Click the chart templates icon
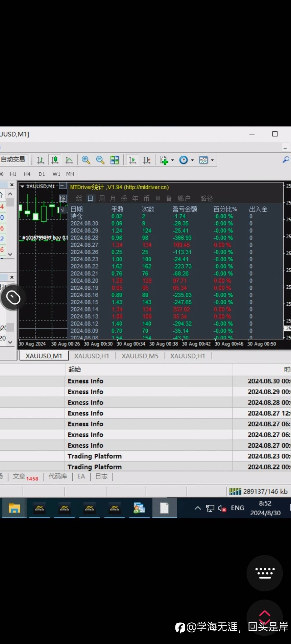291x644 pixels. coord(203,160)
